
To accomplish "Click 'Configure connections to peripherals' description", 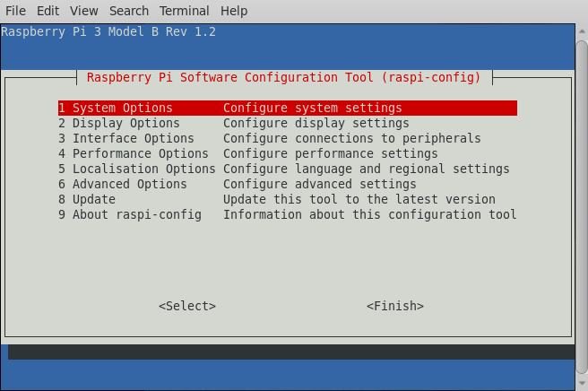I will coord(352,138).
